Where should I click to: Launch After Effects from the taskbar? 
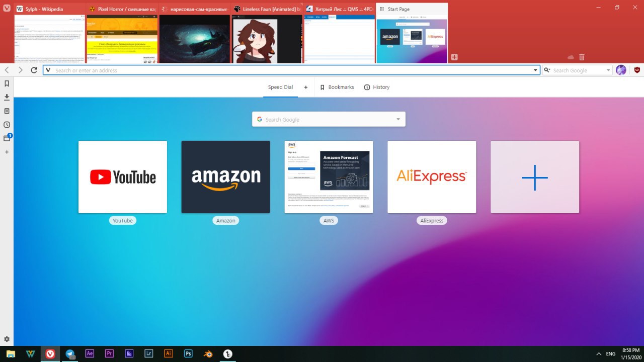point(90,353)
